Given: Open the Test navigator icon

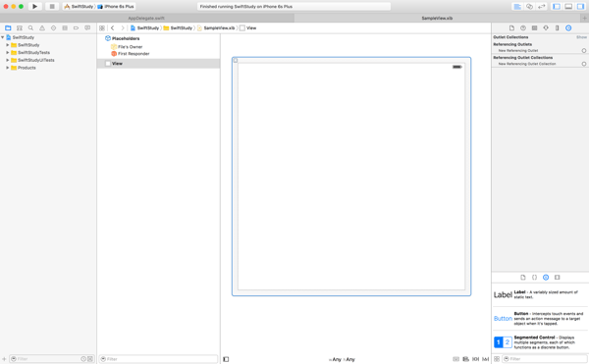Looking at the screenshot, I should pos(53,28).
